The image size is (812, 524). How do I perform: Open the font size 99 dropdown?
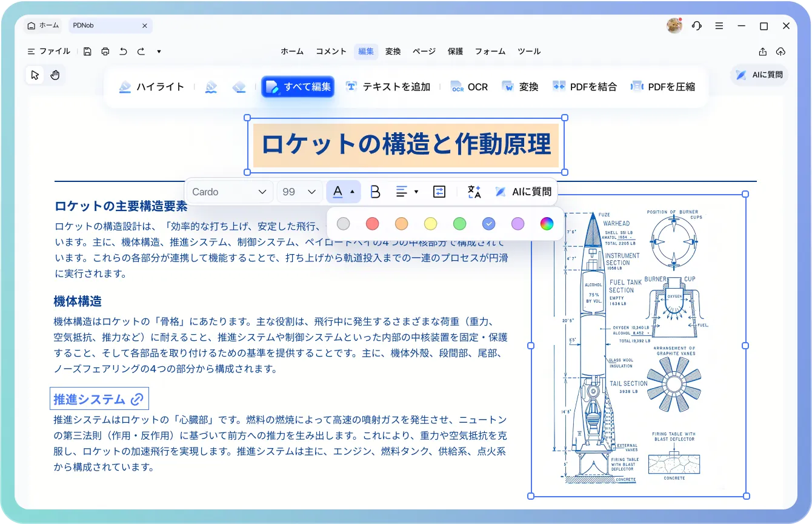coord(299,192)
